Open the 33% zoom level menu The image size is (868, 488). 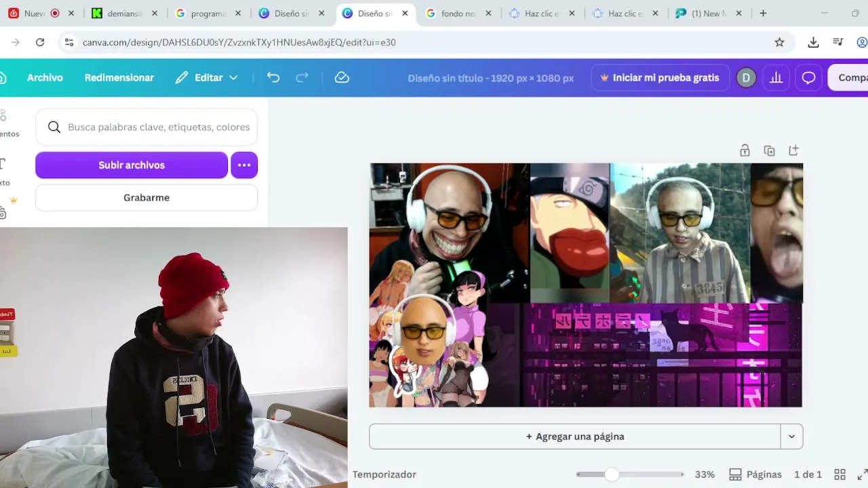tap(705, 474)
